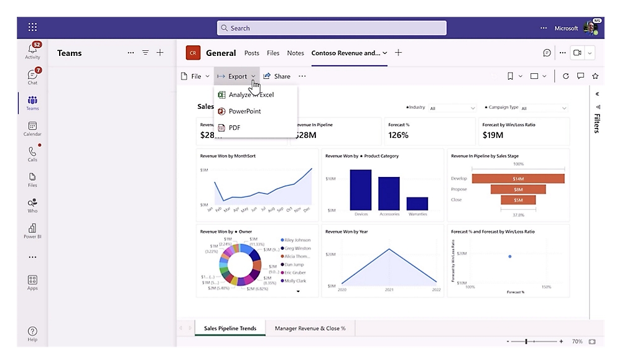622x364 pixels.
Task: Open Manager Revenue & Close % page
Action: 310,328
